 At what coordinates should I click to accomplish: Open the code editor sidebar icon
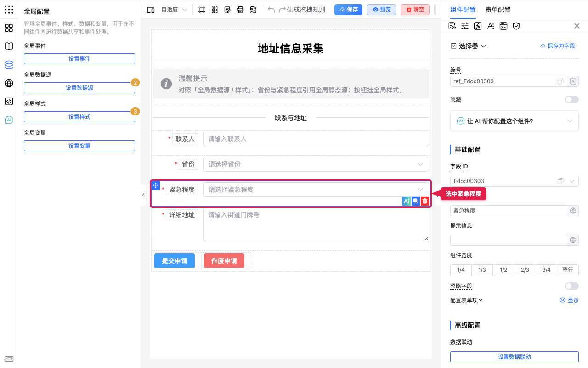[x=9, y=102]
